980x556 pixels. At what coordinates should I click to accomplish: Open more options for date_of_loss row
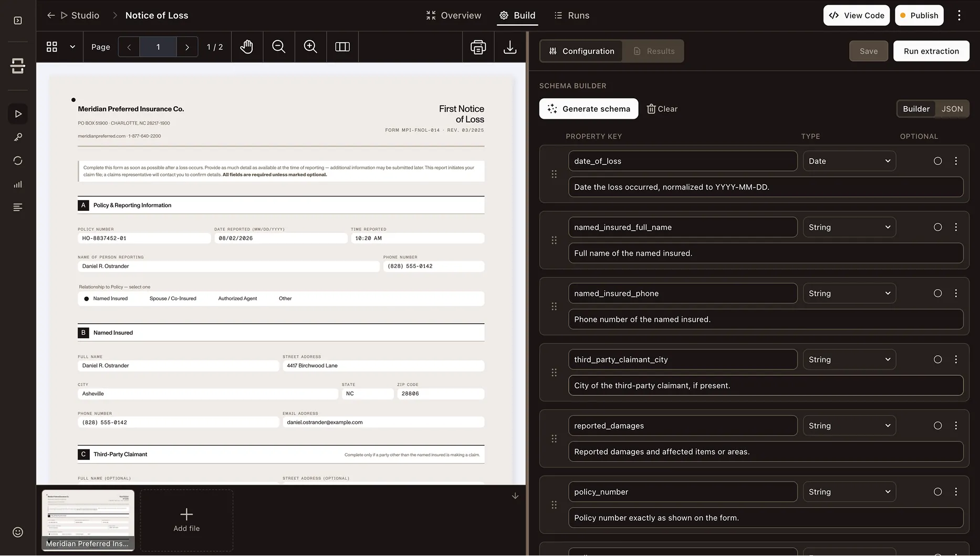[956, 161]
